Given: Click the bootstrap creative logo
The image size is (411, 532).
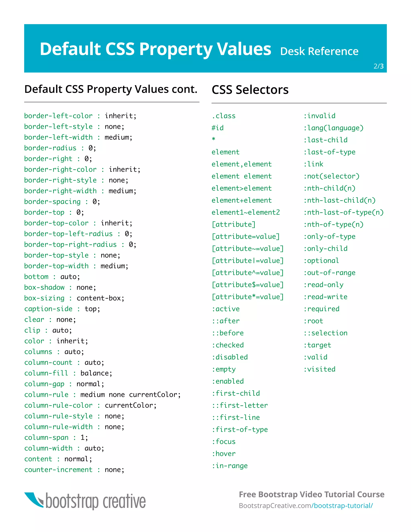Looking at the screenshot, I should click(x=85, y=501).
